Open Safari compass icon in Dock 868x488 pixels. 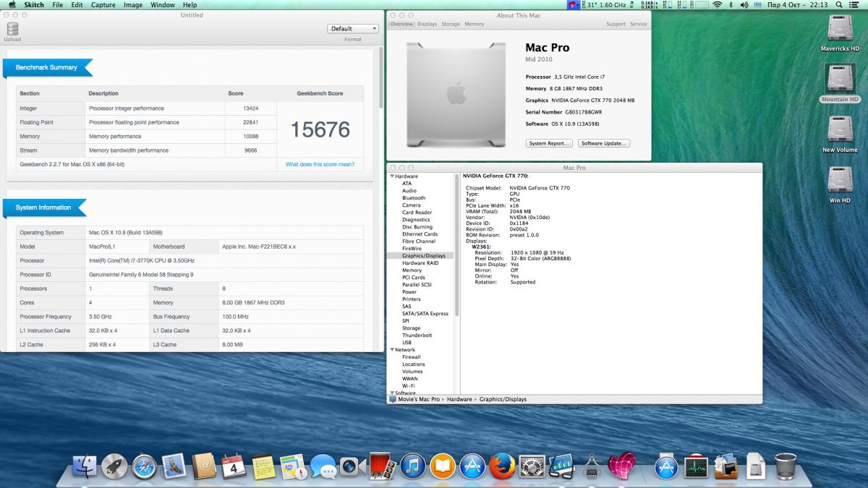pos(144,466)
